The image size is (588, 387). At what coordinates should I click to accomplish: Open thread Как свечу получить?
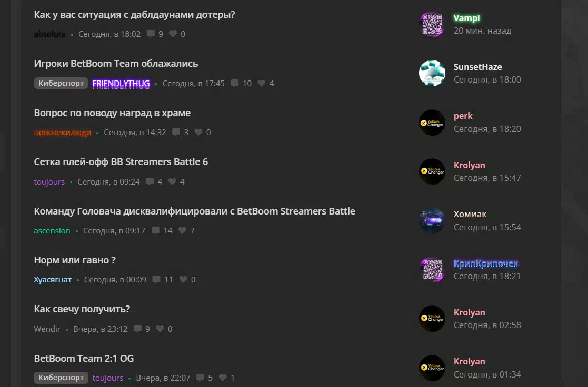pyautogui.click(x=82, y=309)
